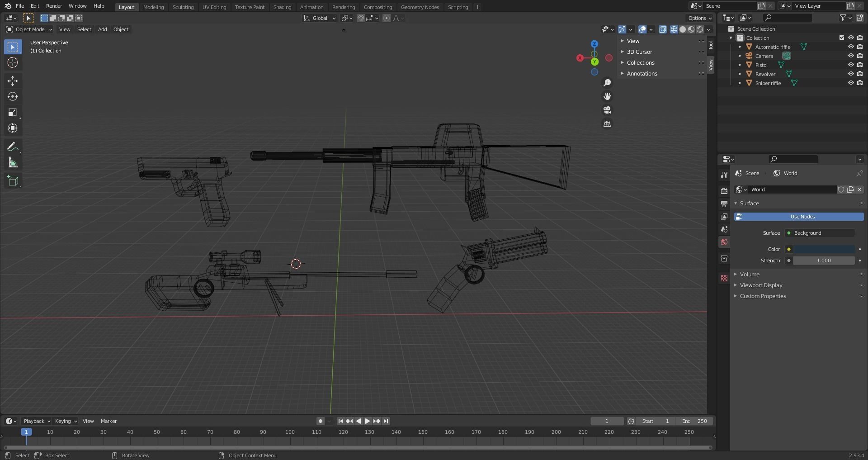Screen dimensions: 868x460
Task: Open the Keying popover
Action: click(x=66, y=421)
